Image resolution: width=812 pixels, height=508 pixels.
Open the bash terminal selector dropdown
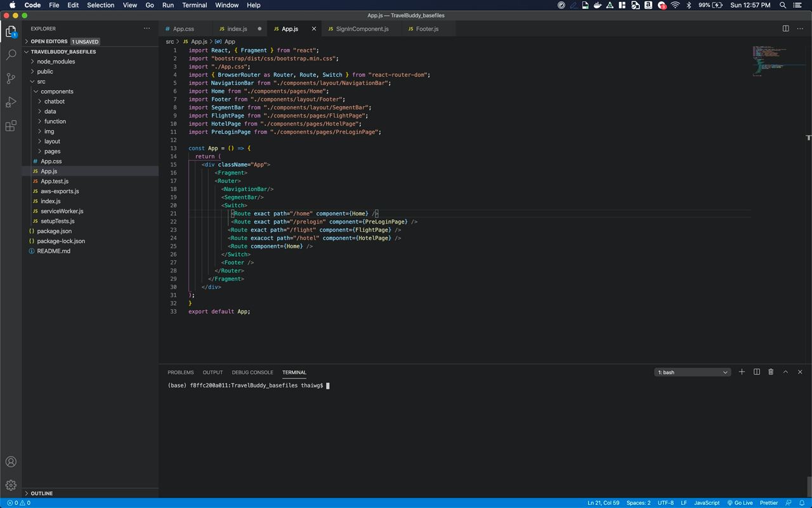point(692,372)
